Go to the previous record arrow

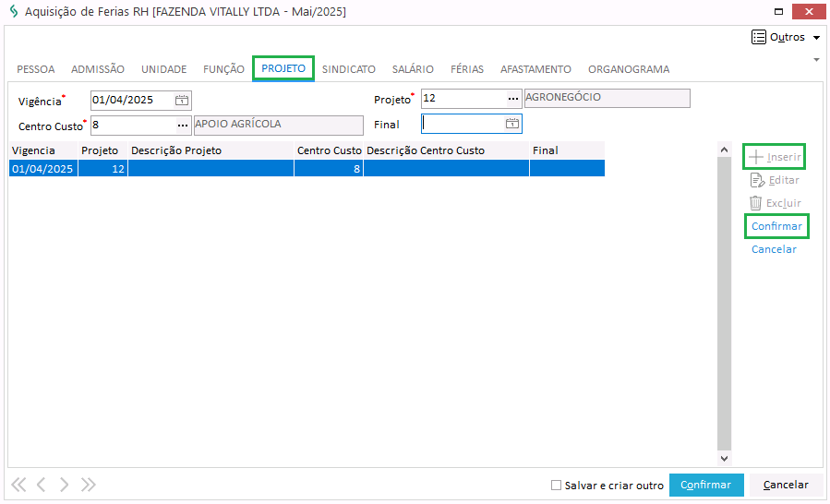click(x=41, y=485)
